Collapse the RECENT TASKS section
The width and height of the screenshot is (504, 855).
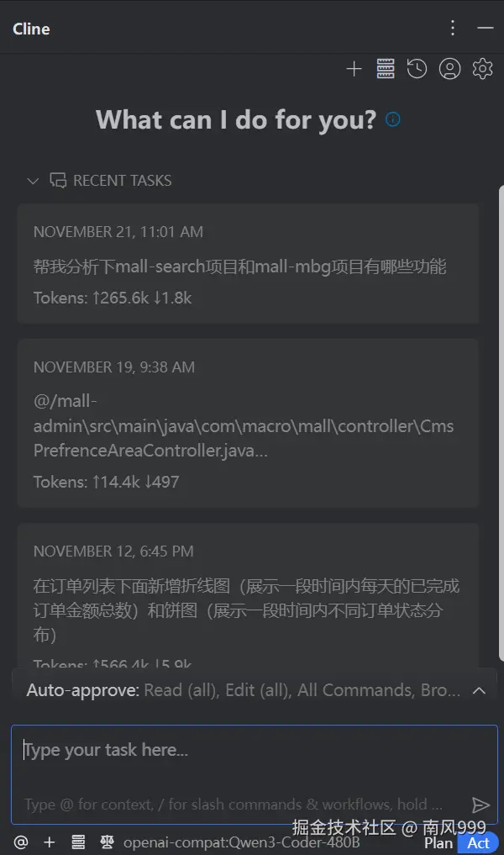[34, 181]
